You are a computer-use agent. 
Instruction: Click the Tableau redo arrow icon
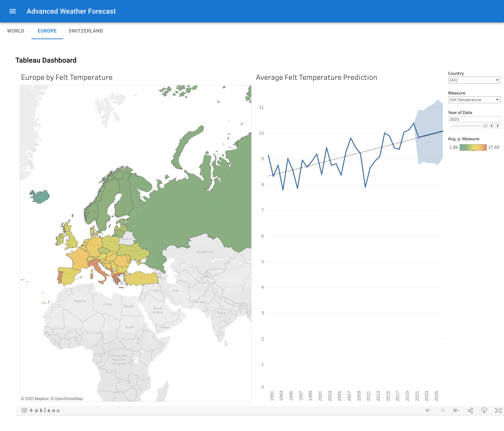(x=442, y=410)
